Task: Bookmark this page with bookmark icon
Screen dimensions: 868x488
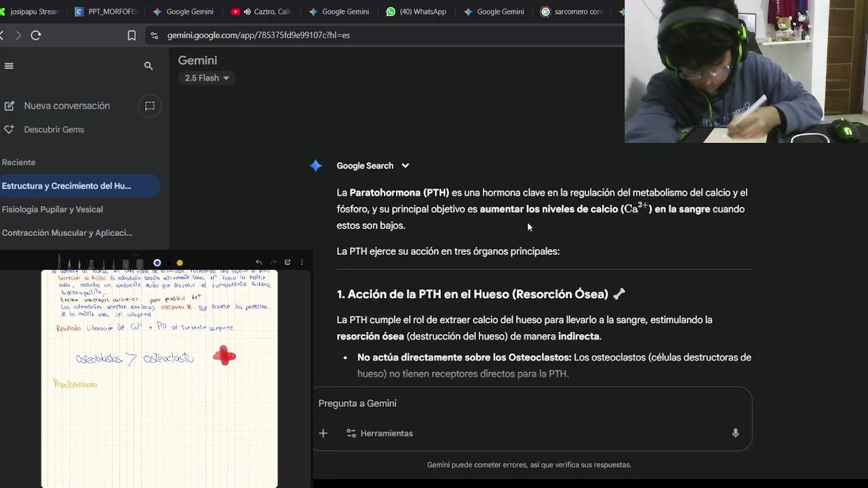Action: [x=132, y=35]
